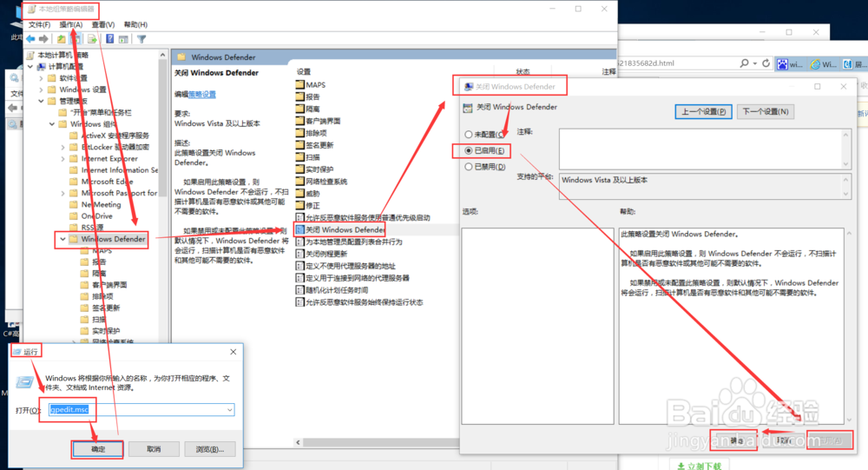The image size is (868, 470).
Task: Open the MAPS folder in settings list
Action: [311, 85]
